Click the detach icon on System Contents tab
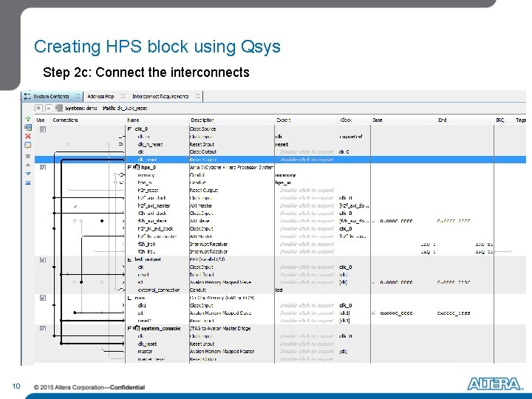 click(78, 96)
